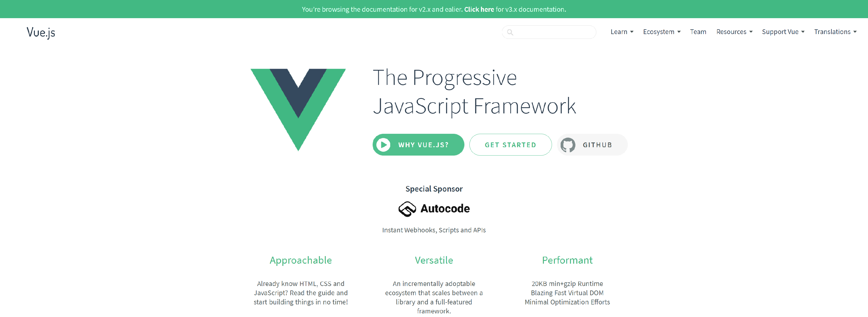Click the magnifier icon in search box

click(x=510, y=32)
